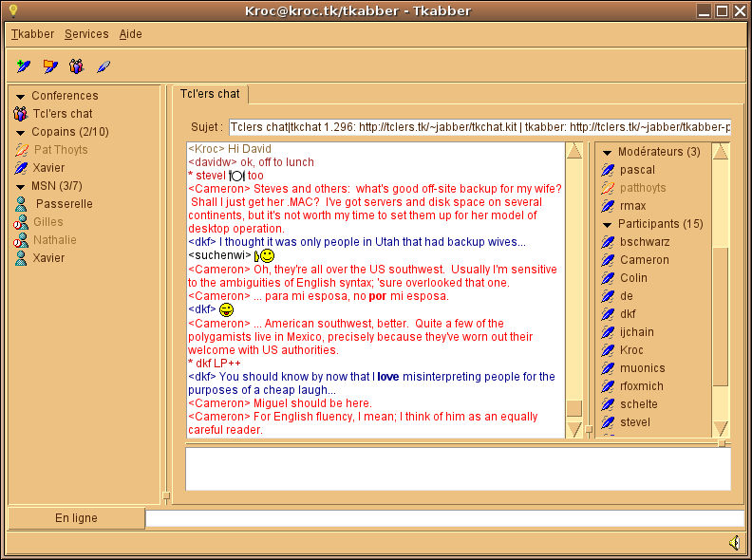This screenshot has height=560, width=752.
Task: Click the add contact feather icon
Action: point(24,66)
